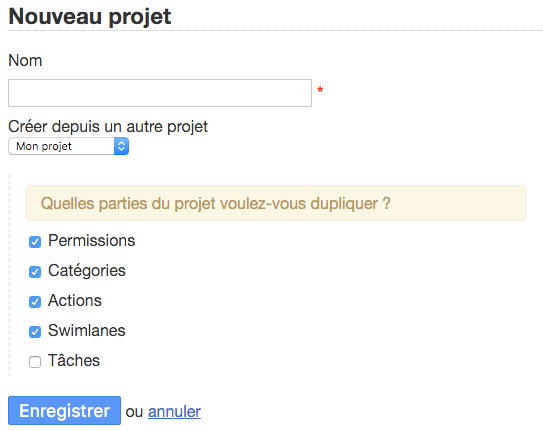Open the 'Mon projet' dropdown
Screen dimensions: 543x431
pos(69,146)
